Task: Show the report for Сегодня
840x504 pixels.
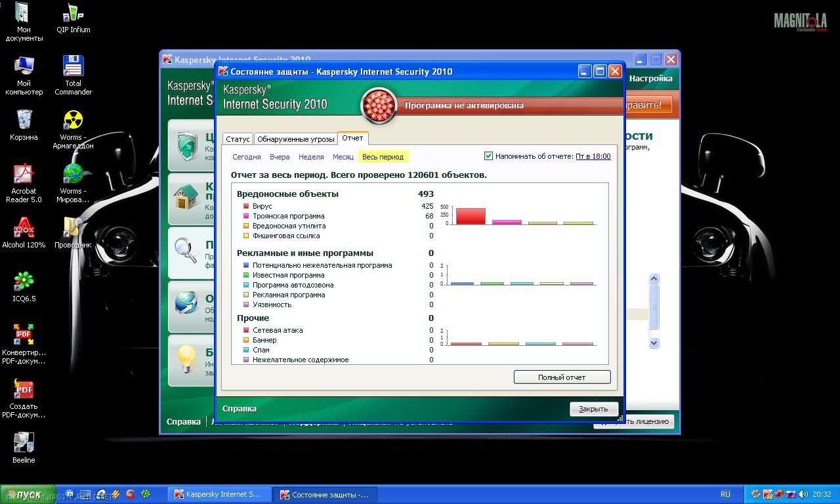Action: coord(247,157)
